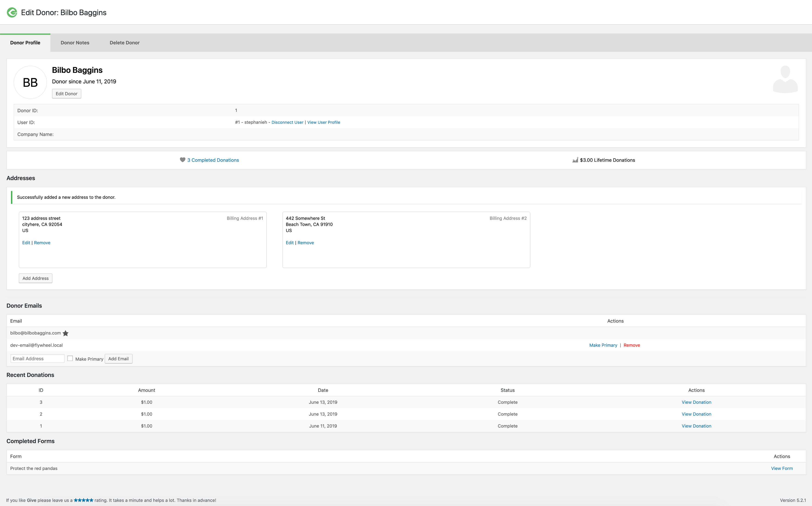
Task: View Donation for the June 11 entry
Action: [x=696, y=426]
